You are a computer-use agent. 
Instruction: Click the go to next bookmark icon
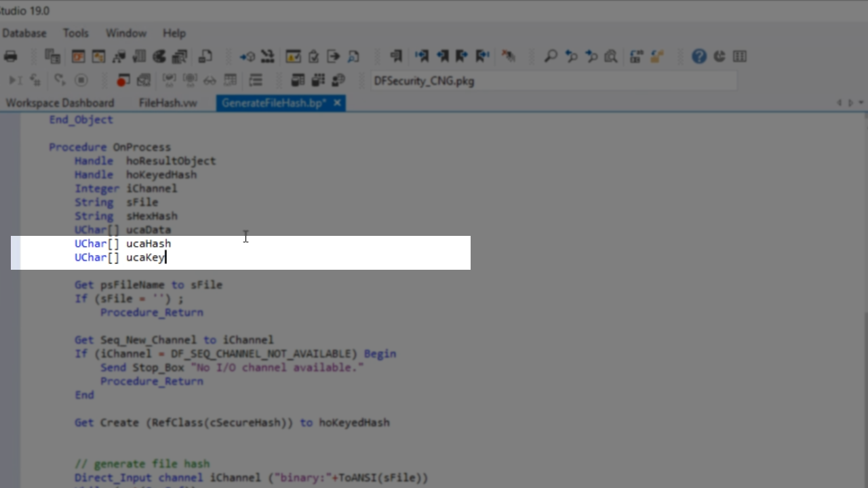[x=422, y=56]
